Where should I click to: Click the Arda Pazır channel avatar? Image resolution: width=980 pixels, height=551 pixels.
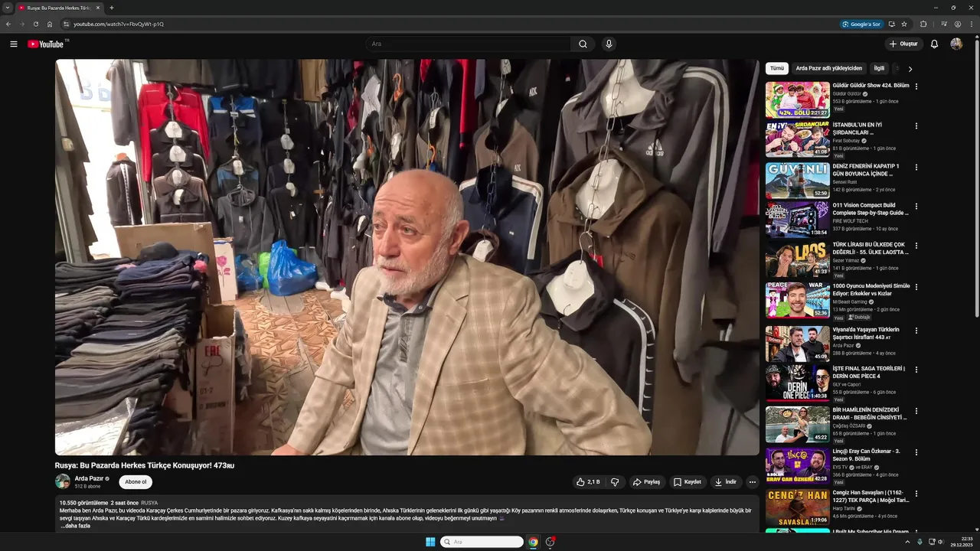coord(63,481)
